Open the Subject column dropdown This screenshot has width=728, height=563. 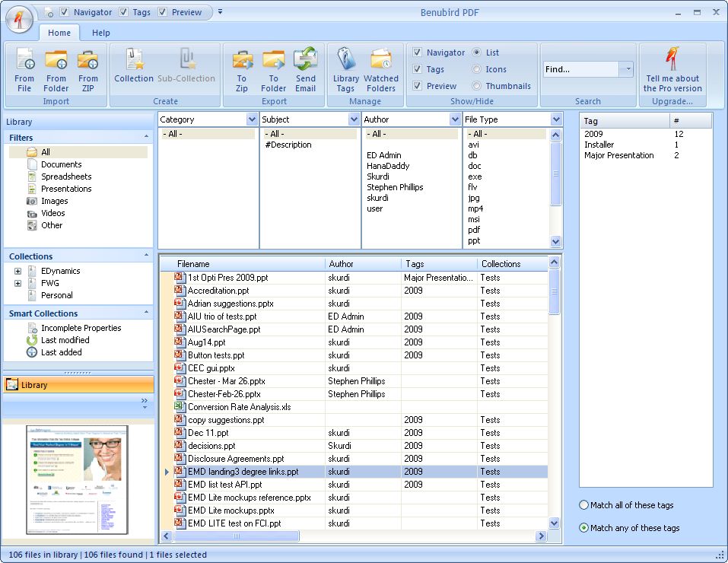click(354, 119)
